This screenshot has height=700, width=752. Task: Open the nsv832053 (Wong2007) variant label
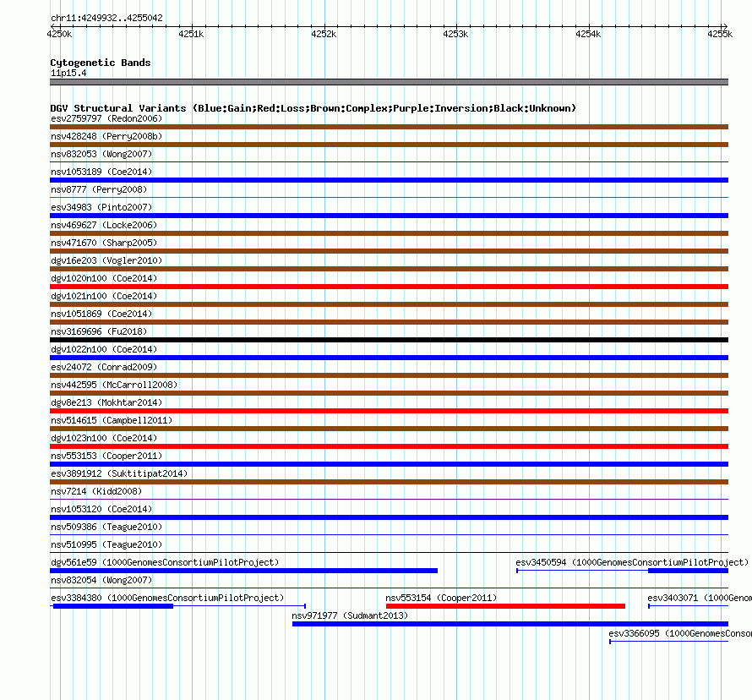101,154
